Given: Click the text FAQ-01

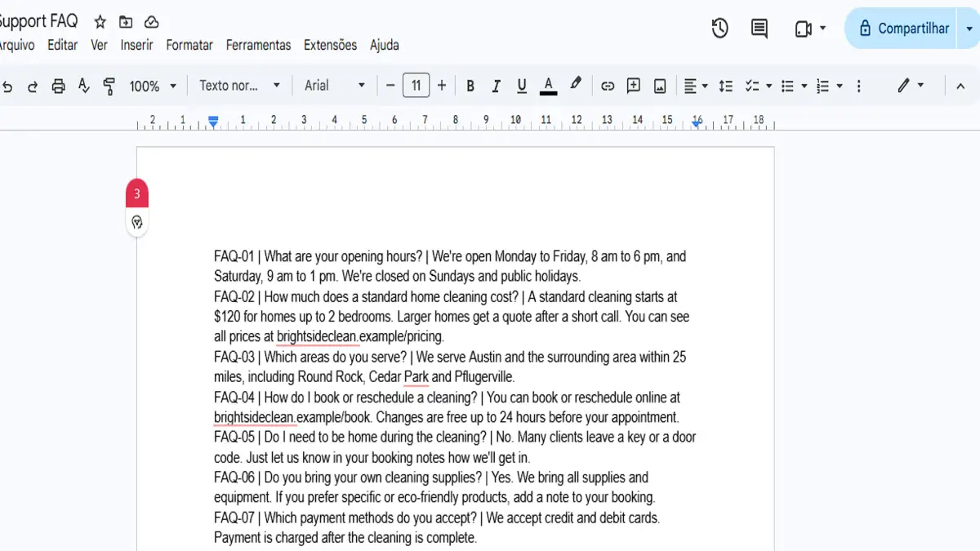Looking at the screenshot, I should [x=234, y=256].
